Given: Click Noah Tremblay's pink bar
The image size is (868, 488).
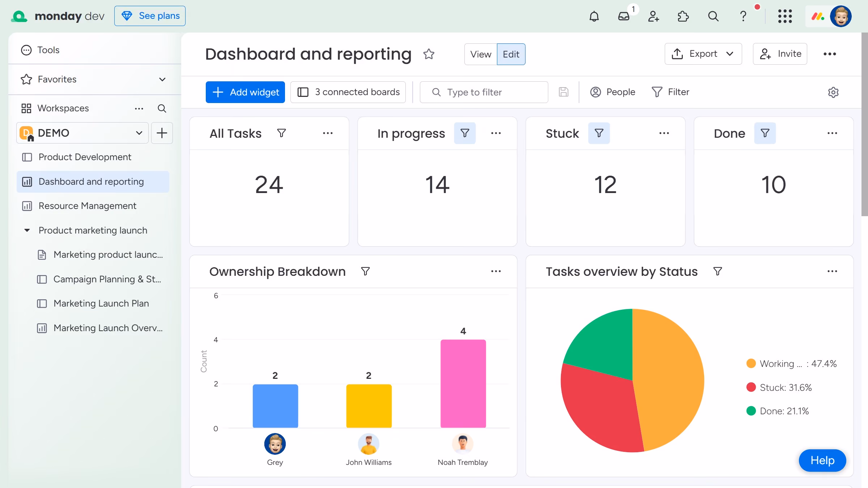Looking at the screenshot, I should coord(463,384).
